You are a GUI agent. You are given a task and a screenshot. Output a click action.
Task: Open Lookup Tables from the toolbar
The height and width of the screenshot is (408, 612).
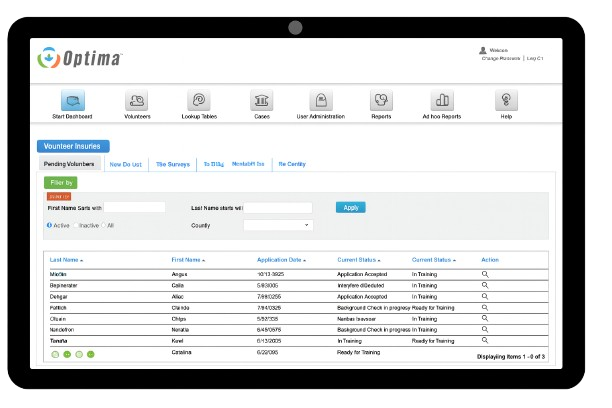pyautogui.click(x=199, y=101)
